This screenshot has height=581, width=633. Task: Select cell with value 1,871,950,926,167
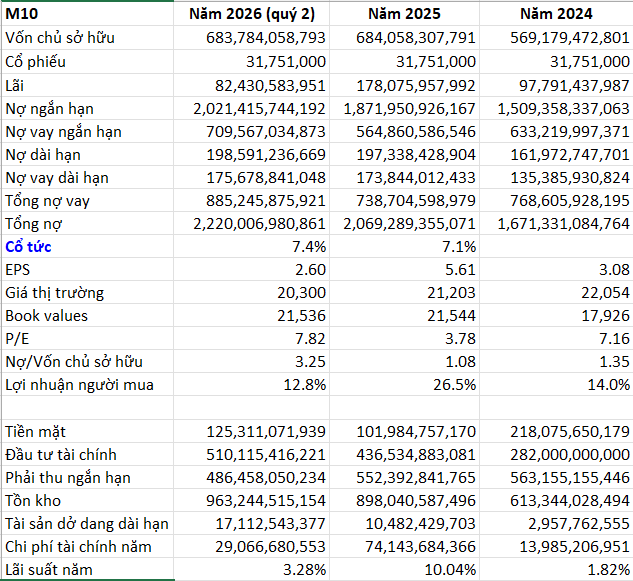pyautogui.click(x=405, y=109)
